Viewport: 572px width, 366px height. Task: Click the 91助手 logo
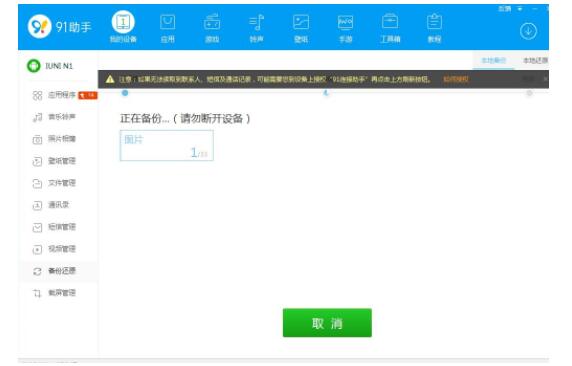pyautogui.click(x=59, y=27)
